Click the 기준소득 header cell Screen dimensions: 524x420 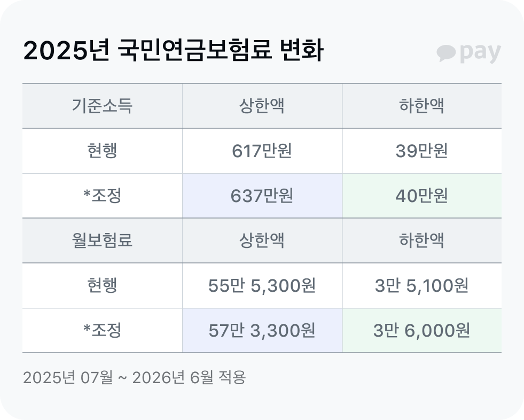pyautogui.click(x=102, y=106)
